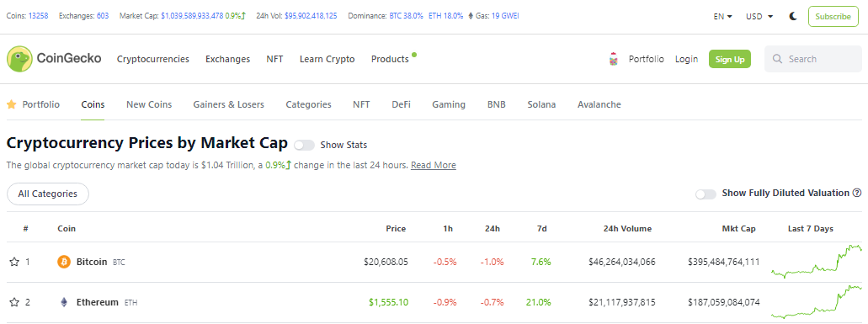Star Ethereum as a favorite
The height and width of the screenshot is (324, 868).
click(14, 302)
